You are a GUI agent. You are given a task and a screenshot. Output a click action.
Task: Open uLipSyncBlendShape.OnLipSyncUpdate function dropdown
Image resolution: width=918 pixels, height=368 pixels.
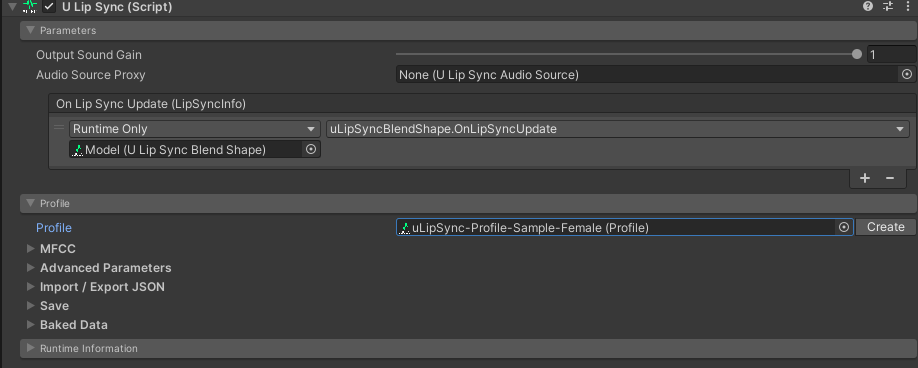tap(618, 129)
